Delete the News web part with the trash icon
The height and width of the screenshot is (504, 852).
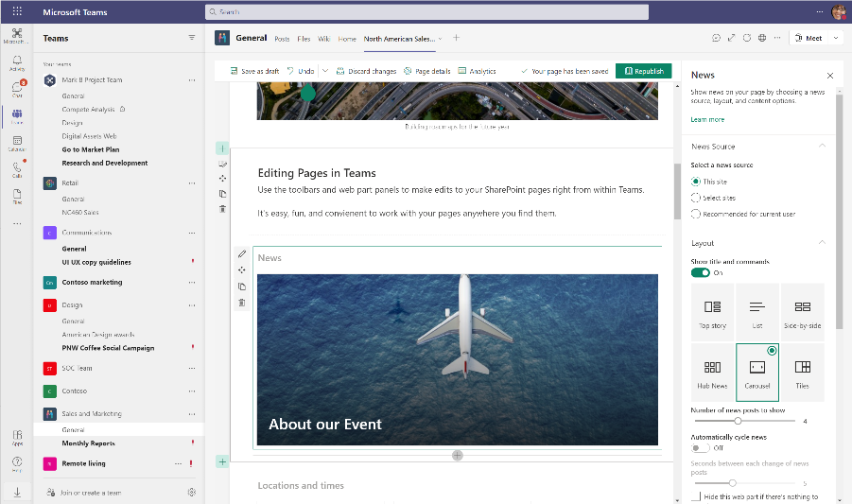coord(242,303)
